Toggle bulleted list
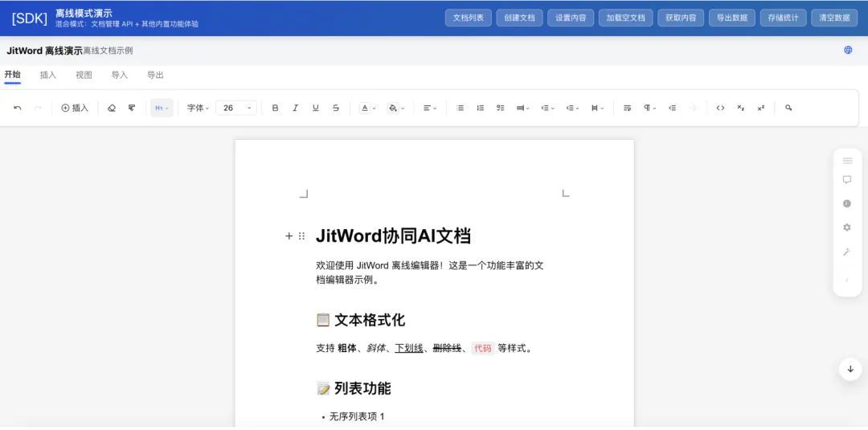868x430 pixels. 460,108
